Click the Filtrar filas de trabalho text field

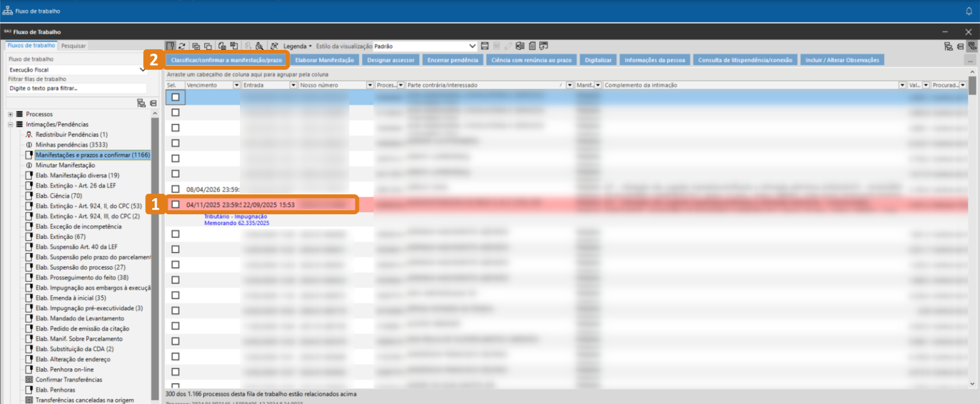point(77,88)
